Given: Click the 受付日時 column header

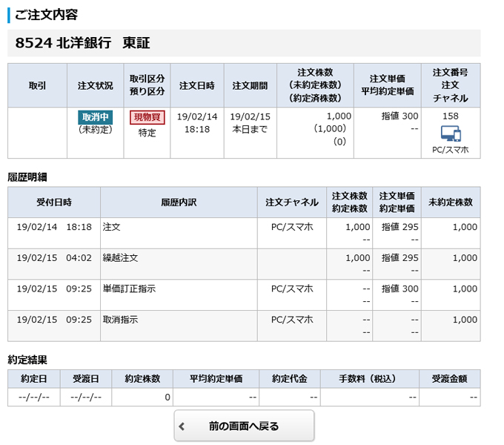Looking at the screenshot, I should (x=54, y=202).
